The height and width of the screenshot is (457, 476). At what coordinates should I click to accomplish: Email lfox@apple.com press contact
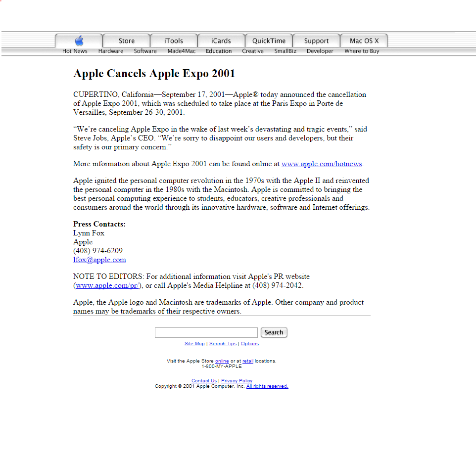click(x=99, y=260)
